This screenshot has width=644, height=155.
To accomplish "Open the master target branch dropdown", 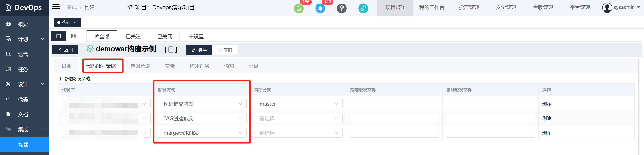I will 298,104.
